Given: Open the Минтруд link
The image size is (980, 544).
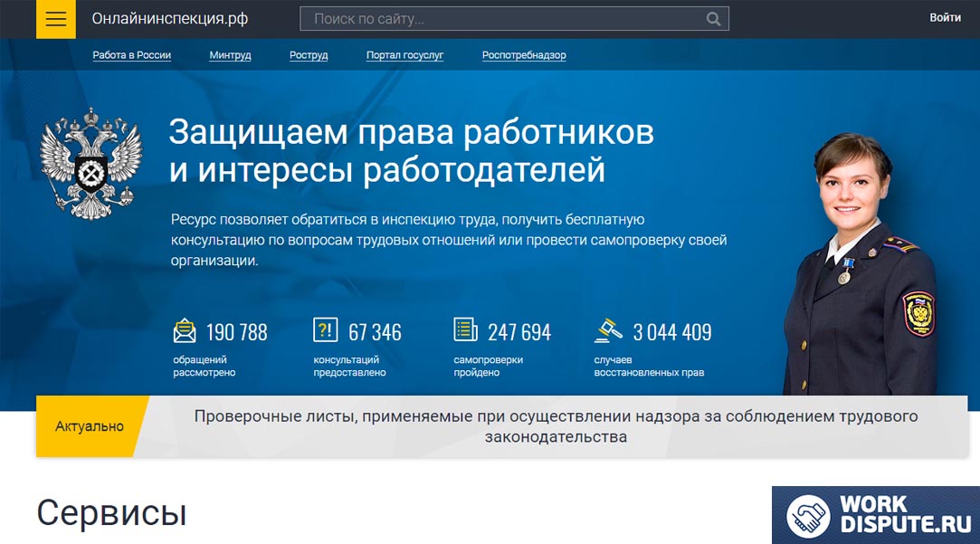Looking at the screenshot, I should pyautogui.click(x=230, y=55).
